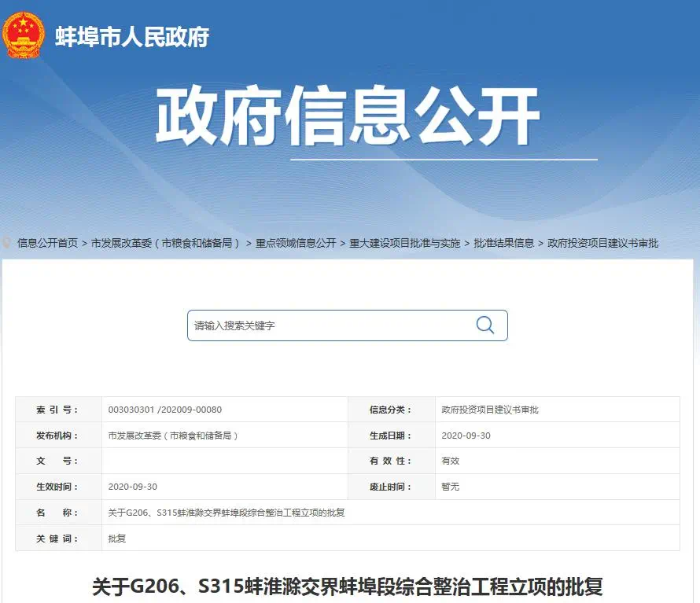Open 政府投资项目建议书审批 breadcrumb link
This screenshot has width=700, height=603.
(602, 243)
